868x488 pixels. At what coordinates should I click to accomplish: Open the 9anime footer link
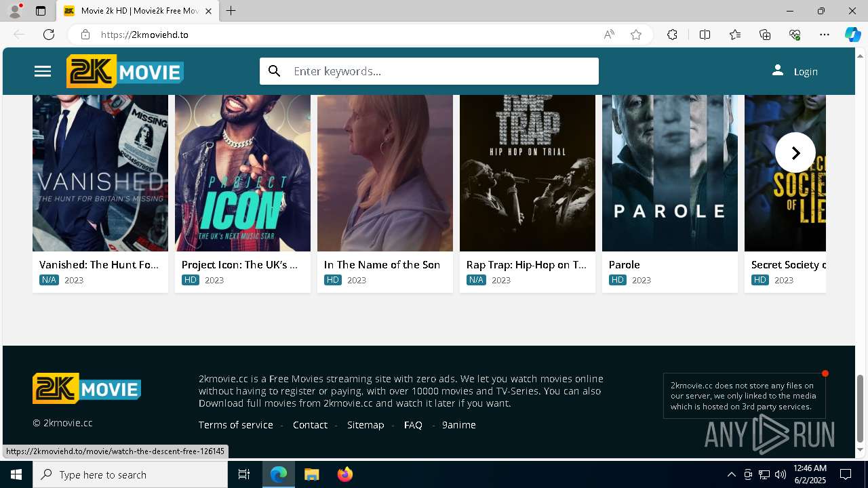[x=459, y=425]
